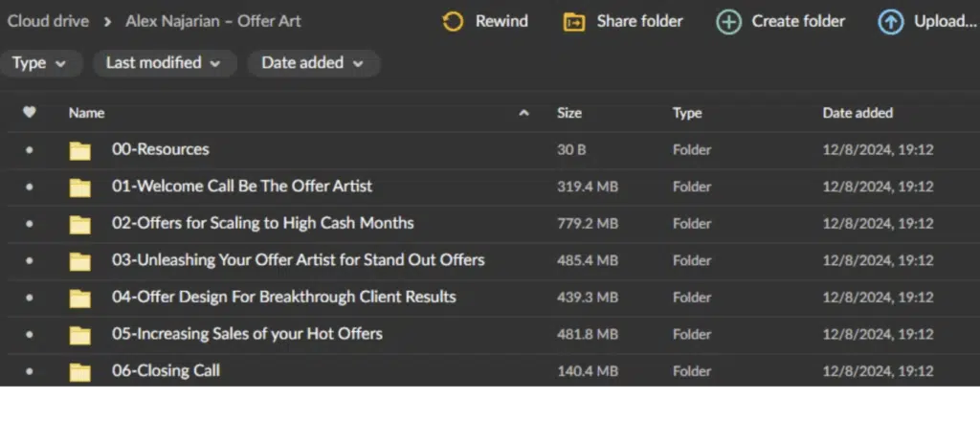Screen dimensions: 980x421
Task: Expand the breadcrumb chevron after Cloud drive
Action: (107, 22)
